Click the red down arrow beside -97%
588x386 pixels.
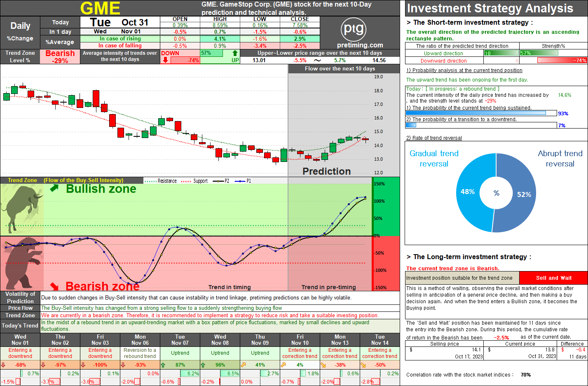pyautogui.click(x=43, y=365)
